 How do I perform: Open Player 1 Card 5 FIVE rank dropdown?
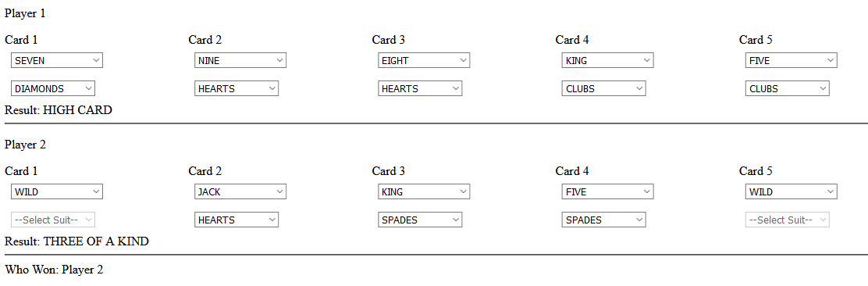click(x=791, y=60)
